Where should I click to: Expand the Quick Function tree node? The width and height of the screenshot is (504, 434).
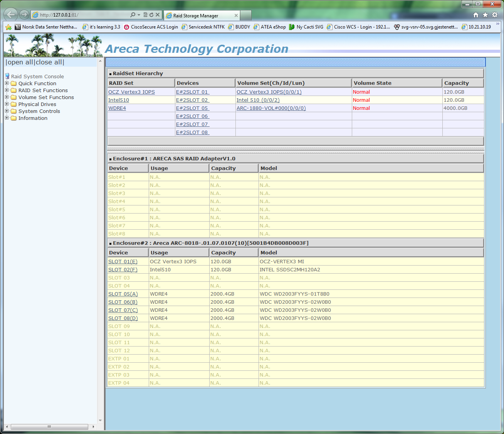7,83
